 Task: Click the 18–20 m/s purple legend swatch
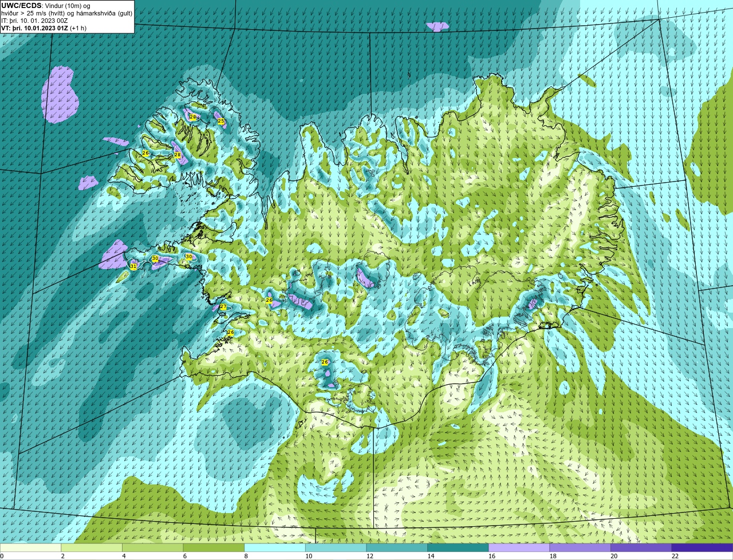(580, 548)
